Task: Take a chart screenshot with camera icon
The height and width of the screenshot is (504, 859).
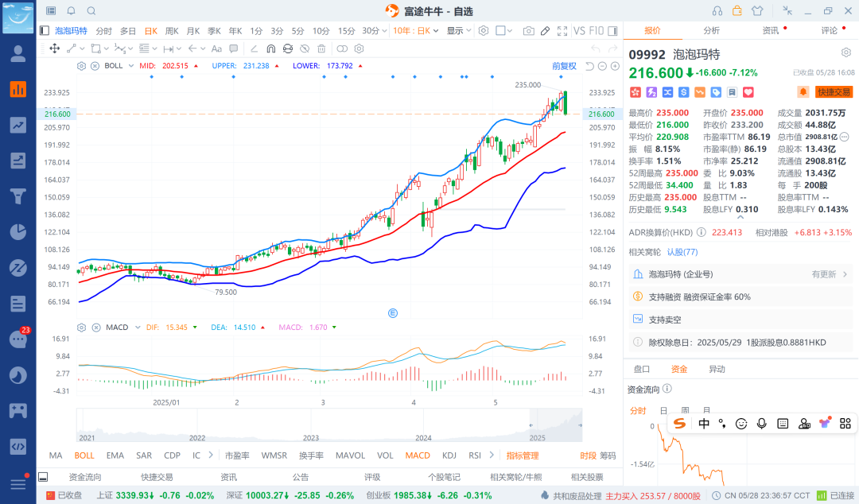Action: pos(528,31)
